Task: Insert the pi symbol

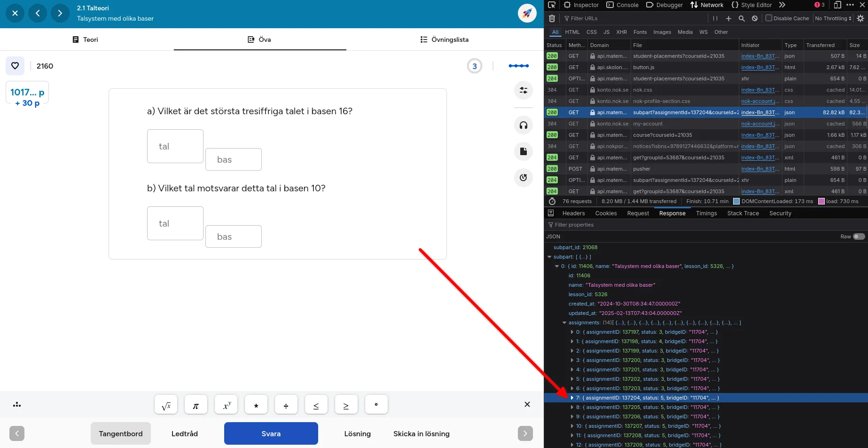Action: [x=196, y=405]
